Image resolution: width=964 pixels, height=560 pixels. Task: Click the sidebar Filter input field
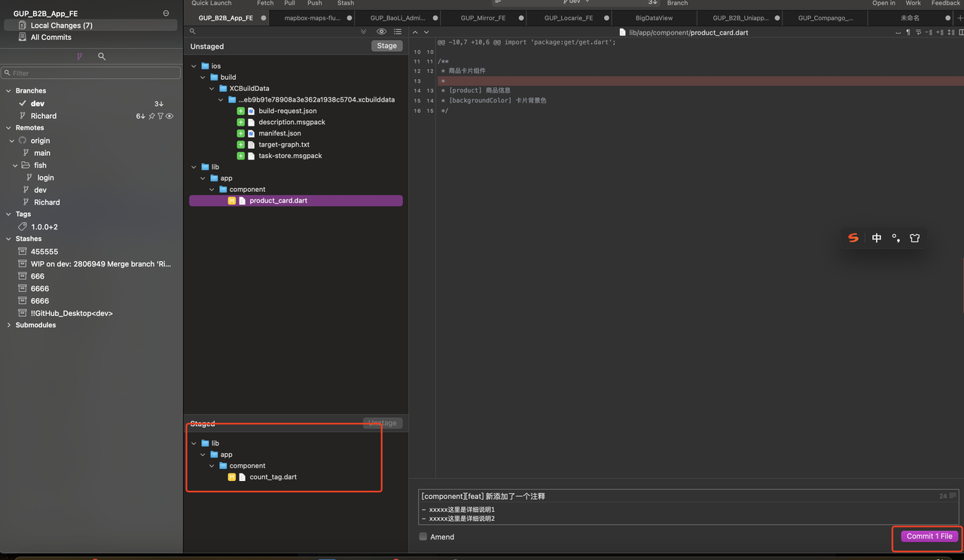(91, 73)
